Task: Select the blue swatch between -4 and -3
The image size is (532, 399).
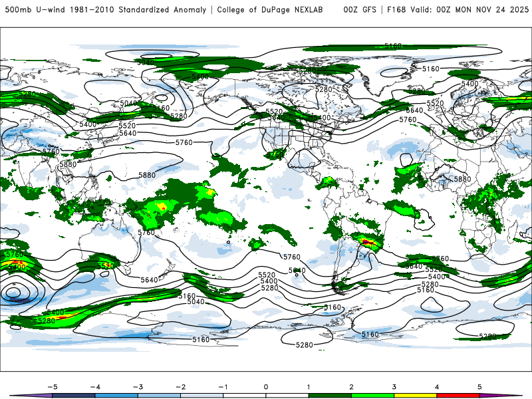Action: coord(116,396)
